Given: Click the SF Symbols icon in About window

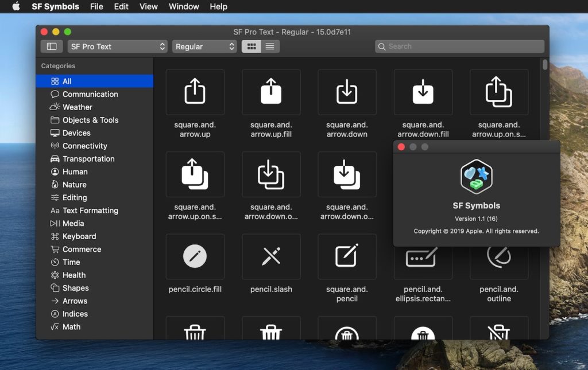Looking at the screenshot, I should click(477, 177).
